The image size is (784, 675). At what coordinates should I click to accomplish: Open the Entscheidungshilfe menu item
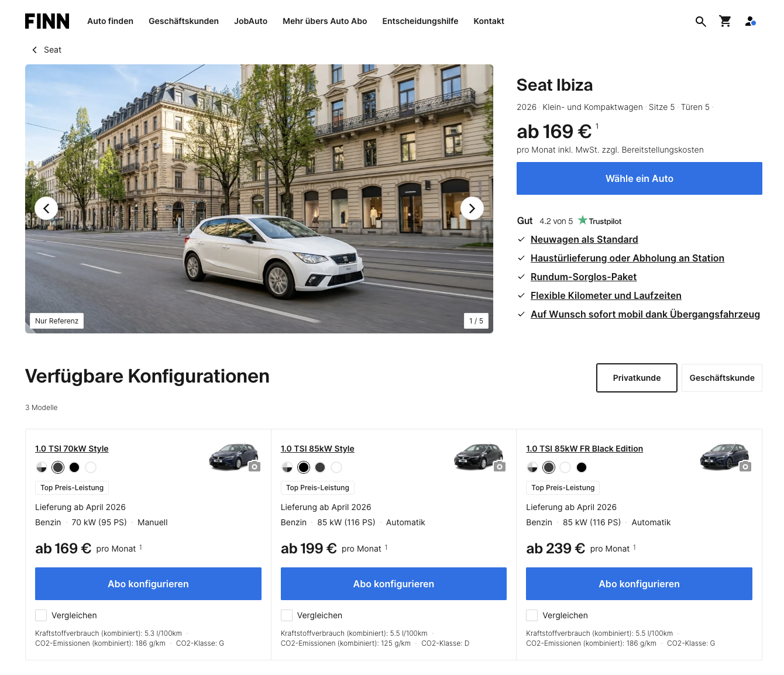pos(420,21)
